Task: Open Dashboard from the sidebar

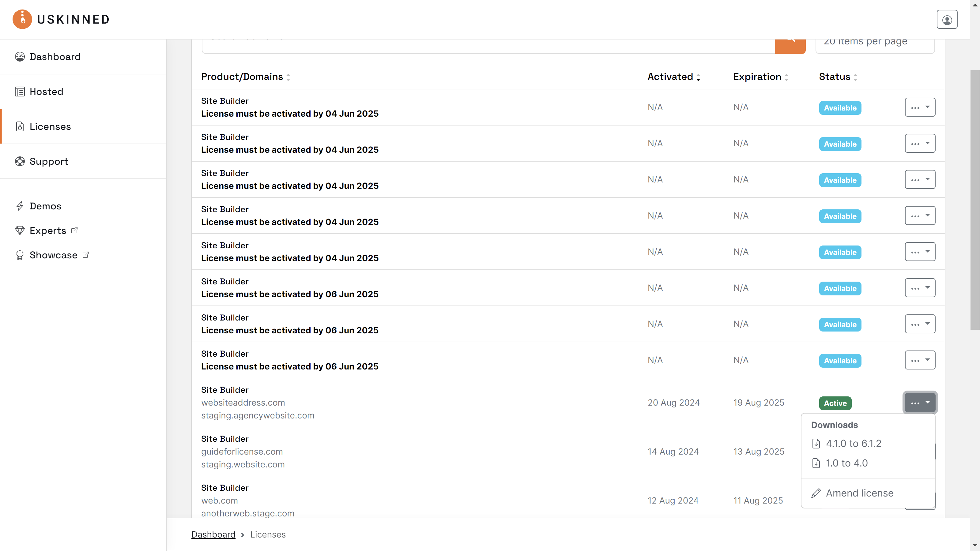Action: 55,57
